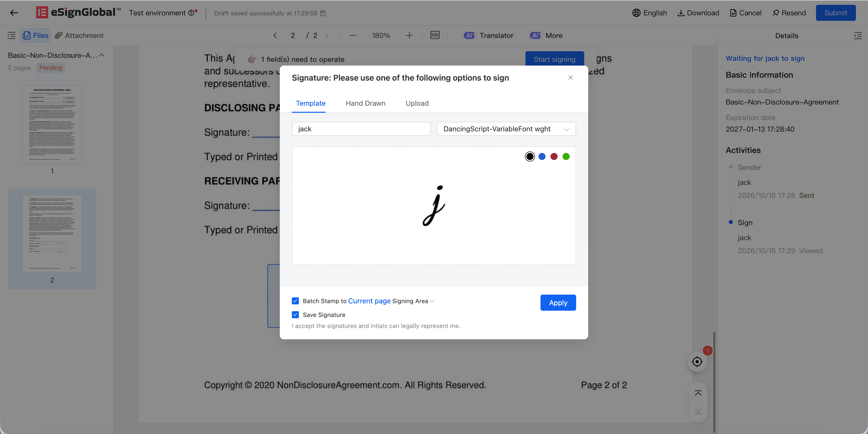868x434 pixels.
Task: Apply the signature
Action: 558,303
